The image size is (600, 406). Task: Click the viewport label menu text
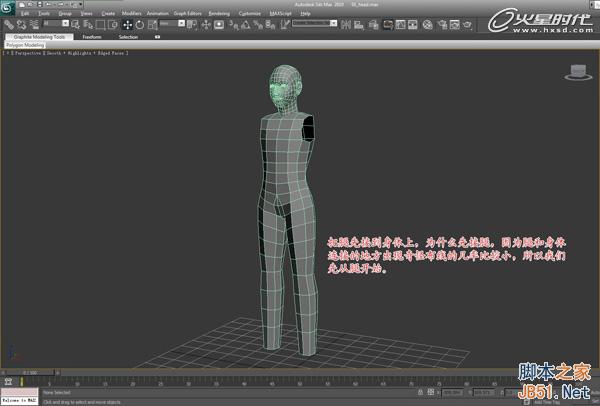(65, 53)
